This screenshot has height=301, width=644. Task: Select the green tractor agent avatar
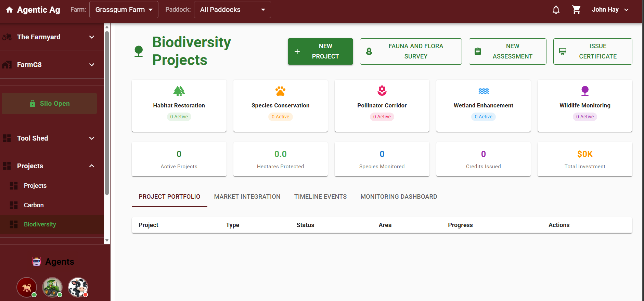click(52, 287)
